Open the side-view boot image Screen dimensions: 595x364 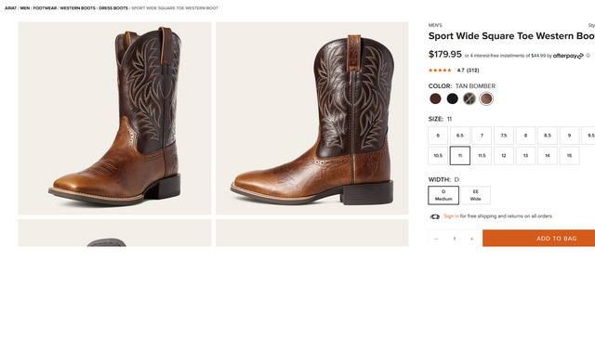[x=312, y=118]
